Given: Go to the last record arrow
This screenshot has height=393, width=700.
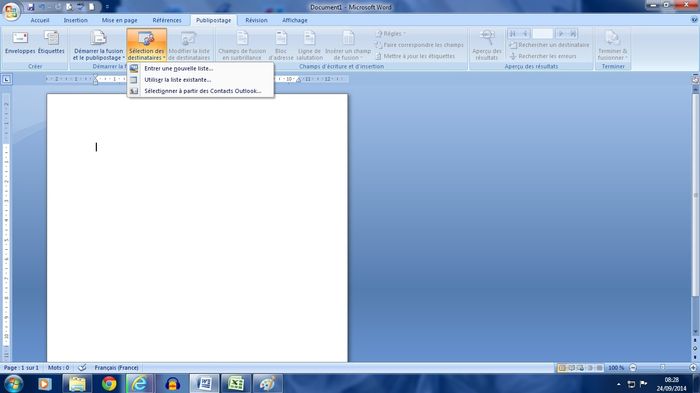Looking at the screenshot, I should pos(573,34).
